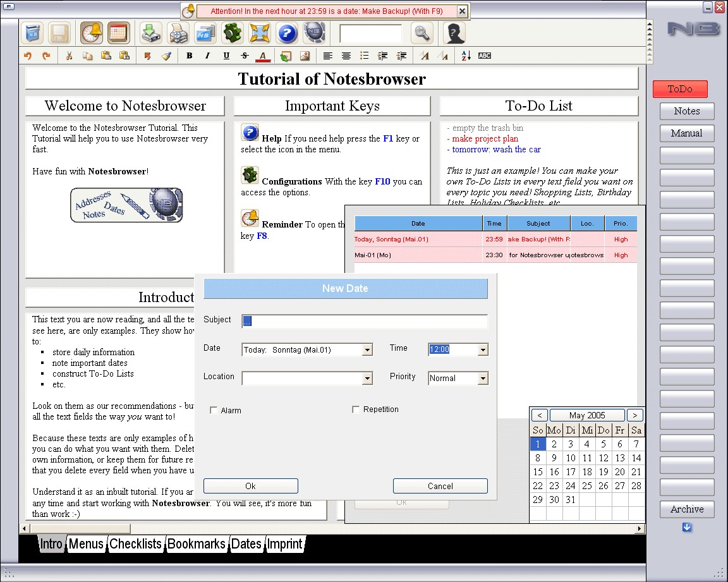Open configurations with the green gear icon

tap(233, 33)
